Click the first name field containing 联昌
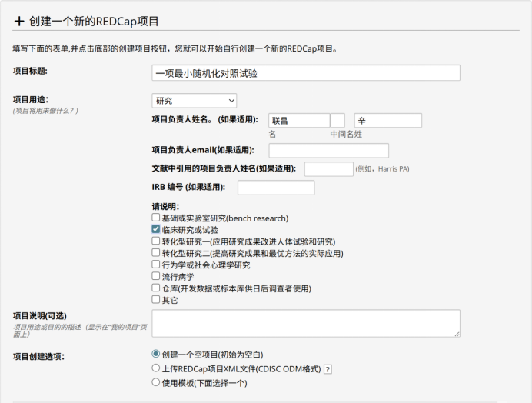The height and width of the screenshot is (403, 532). tap(299, 121)
